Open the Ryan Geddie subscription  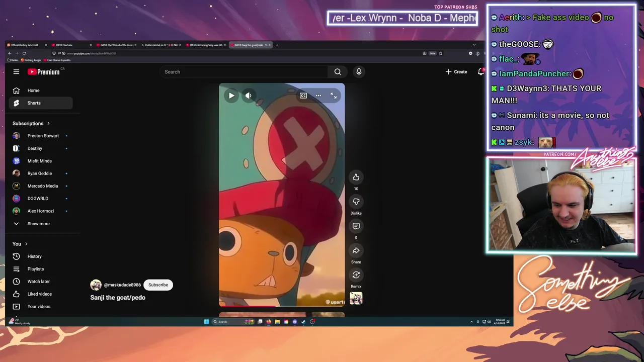tap(41, 173)
